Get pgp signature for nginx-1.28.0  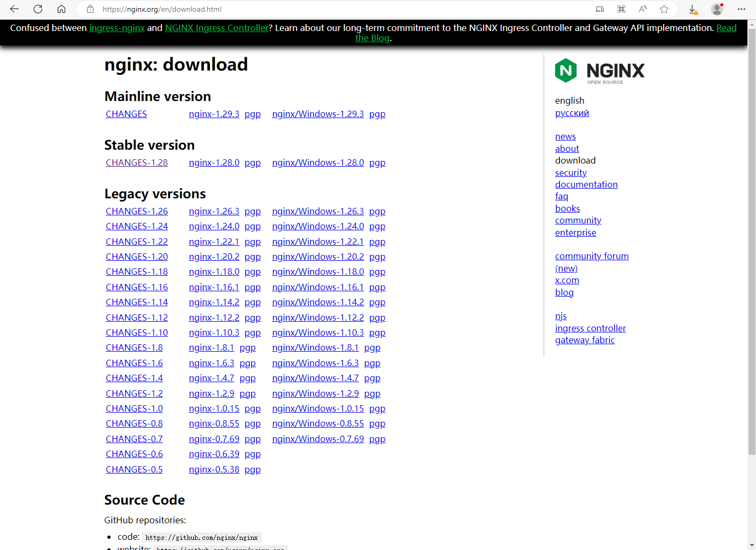pos(253,162)
